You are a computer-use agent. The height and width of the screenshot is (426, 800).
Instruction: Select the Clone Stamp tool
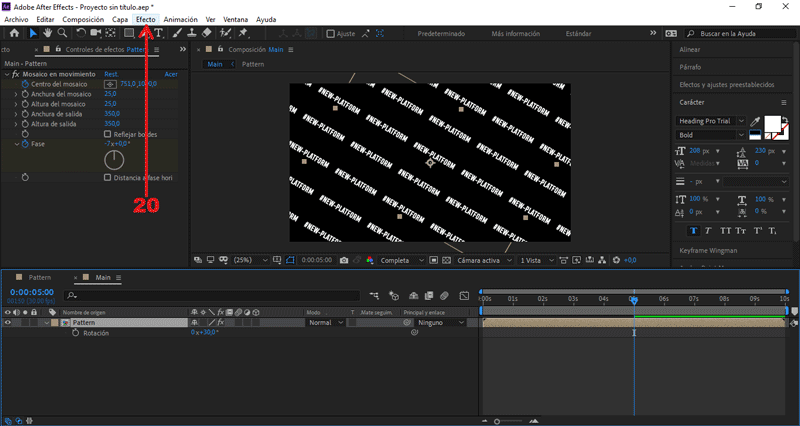(192, 33)
